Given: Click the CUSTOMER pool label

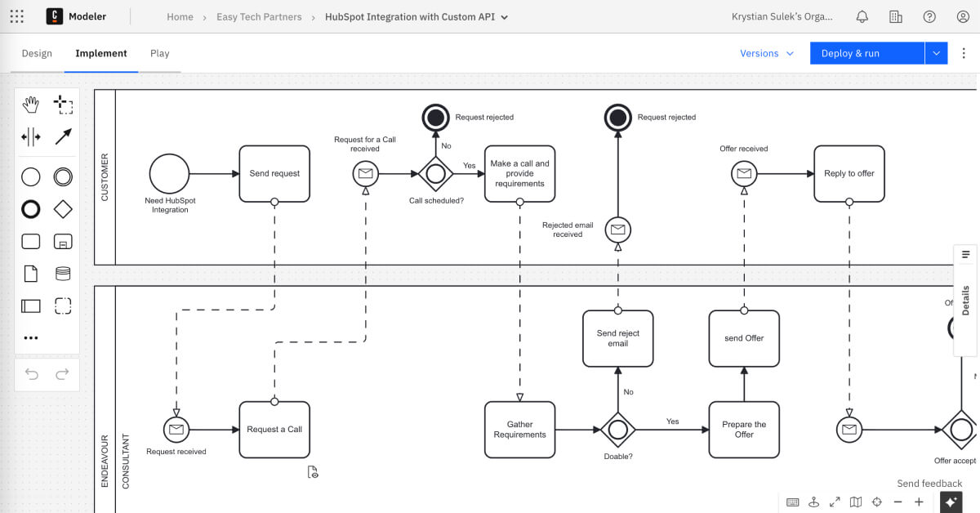Looking at the screenshot, I should click(x=105, y=177).
